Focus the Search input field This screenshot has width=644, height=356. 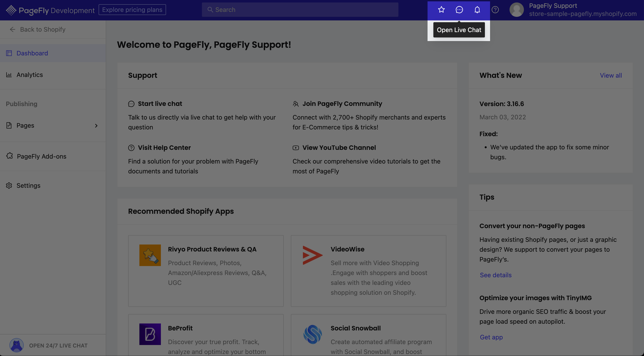tap(300, 9)
